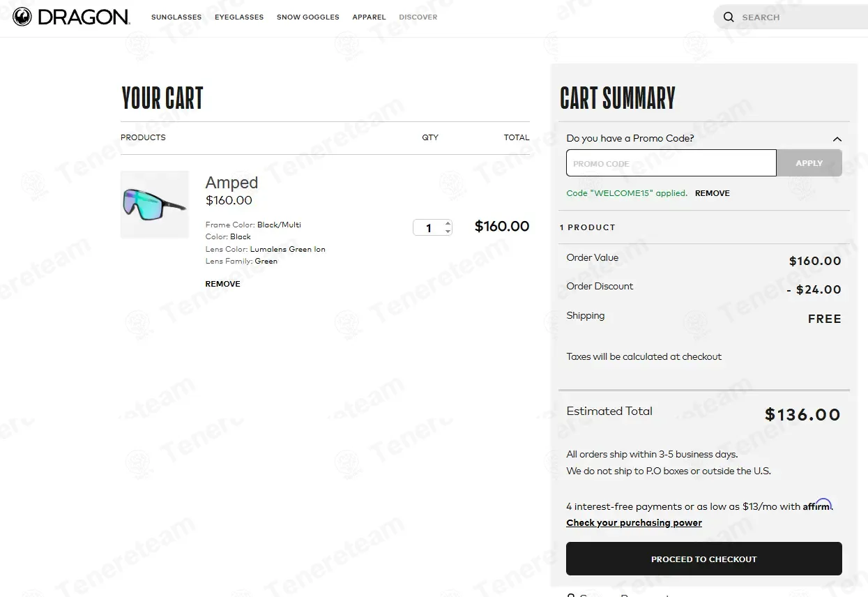
Task: Click the Dragon logo icon
Action: click(x=22, y=17)
